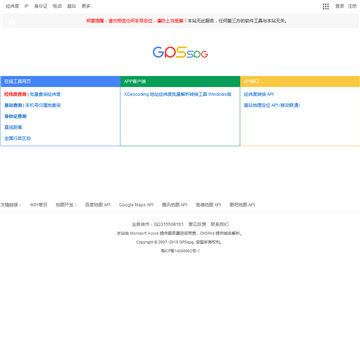Image resolution: width=360 pixels, height=360 pixels.
Task: Open the 全国行政区划 link
Action: point(17,138)
